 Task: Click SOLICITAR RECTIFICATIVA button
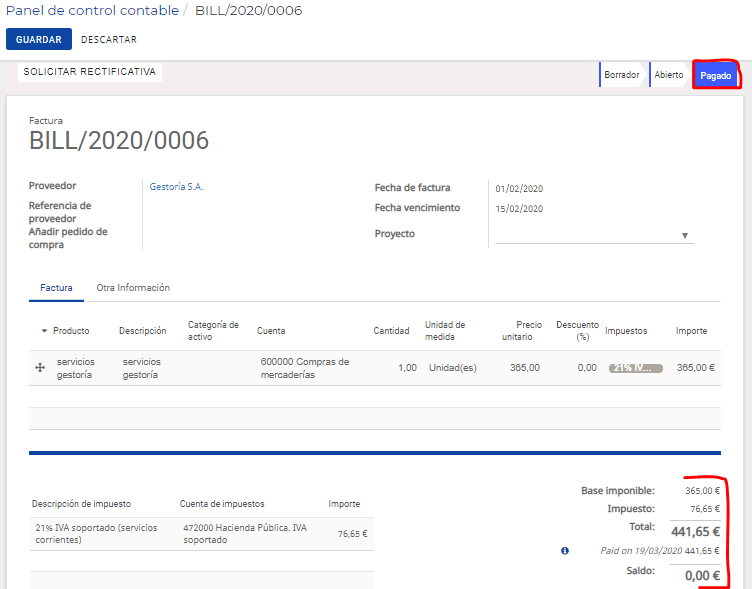coord(90,72)
